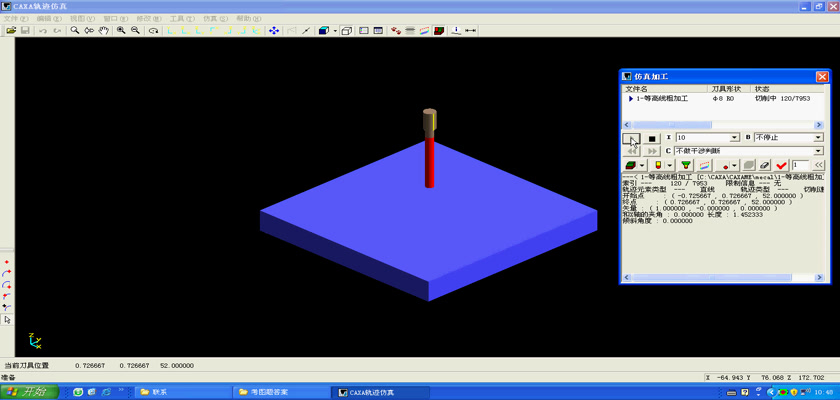Click the fast-forward double-arrow button
The height and width of the screenshot is (400, 840).
tap(652, 152)
